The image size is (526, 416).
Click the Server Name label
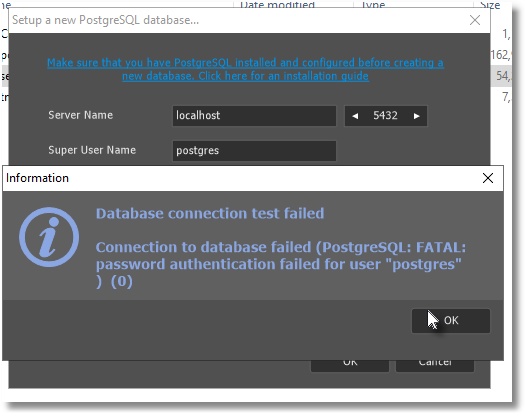point(81,115)
